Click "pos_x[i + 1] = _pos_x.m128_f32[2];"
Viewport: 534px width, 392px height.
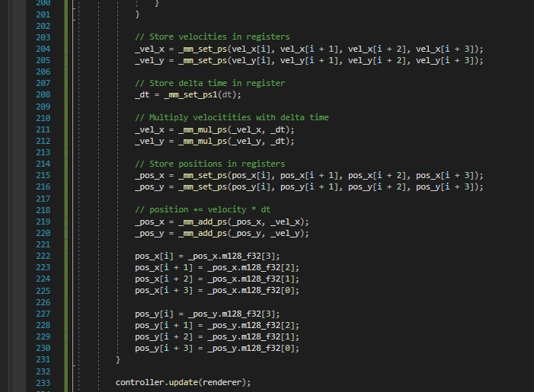tap(217, 267)
